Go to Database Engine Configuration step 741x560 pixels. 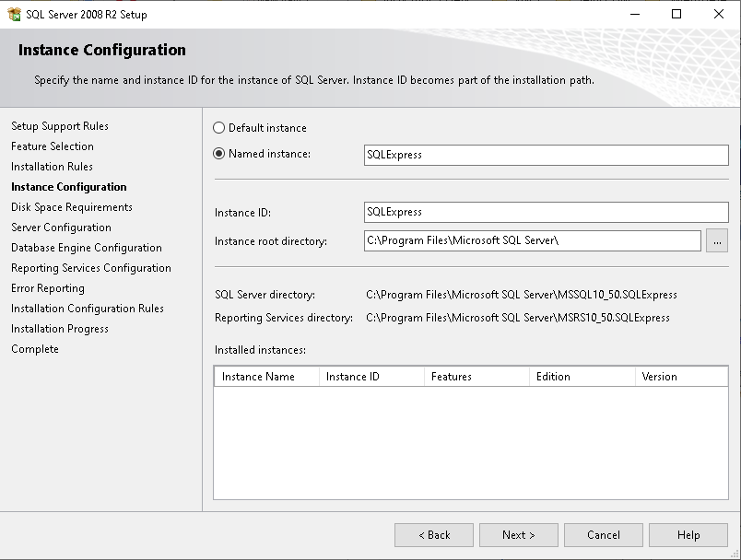point(87,248)
